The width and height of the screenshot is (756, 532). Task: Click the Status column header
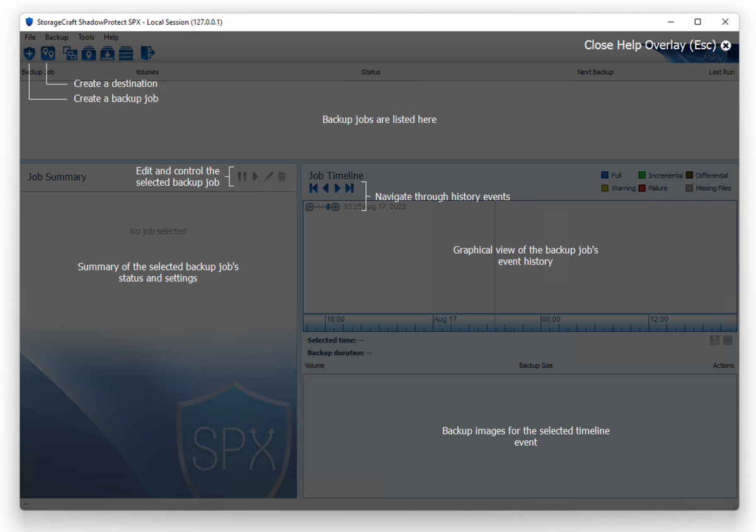pos(371,72)
